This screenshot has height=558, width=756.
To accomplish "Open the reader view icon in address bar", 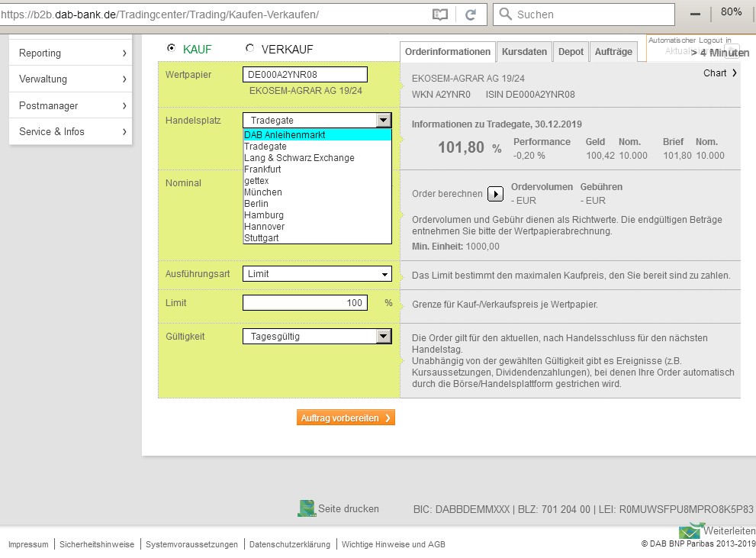I will 439,15.
